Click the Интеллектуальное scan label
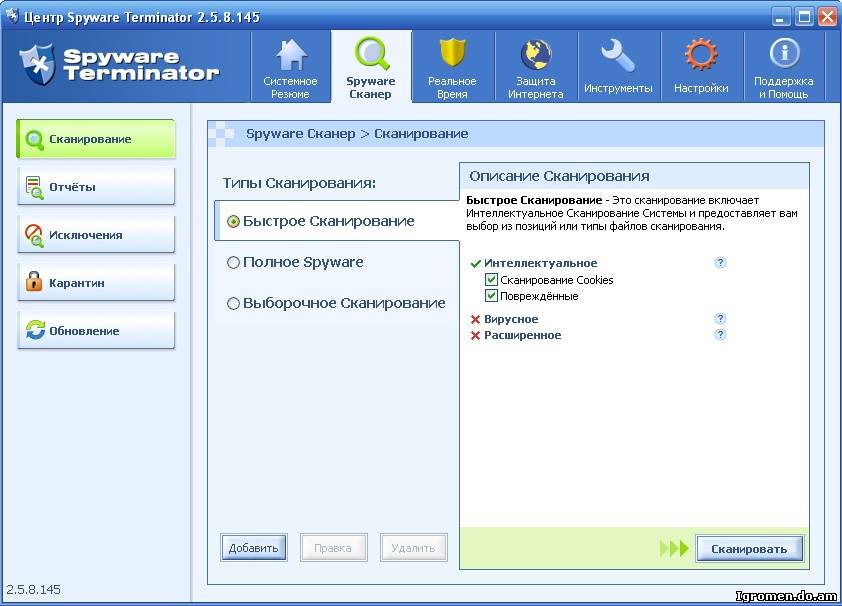This screenshot has height=606, width=842. [x=541, y=263]
